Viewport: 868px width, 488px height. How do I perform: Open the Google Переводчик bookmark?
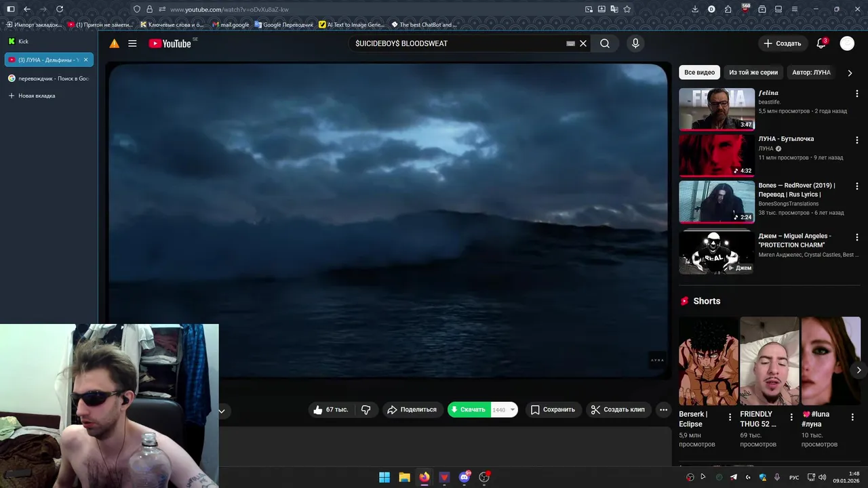(284, 25)
